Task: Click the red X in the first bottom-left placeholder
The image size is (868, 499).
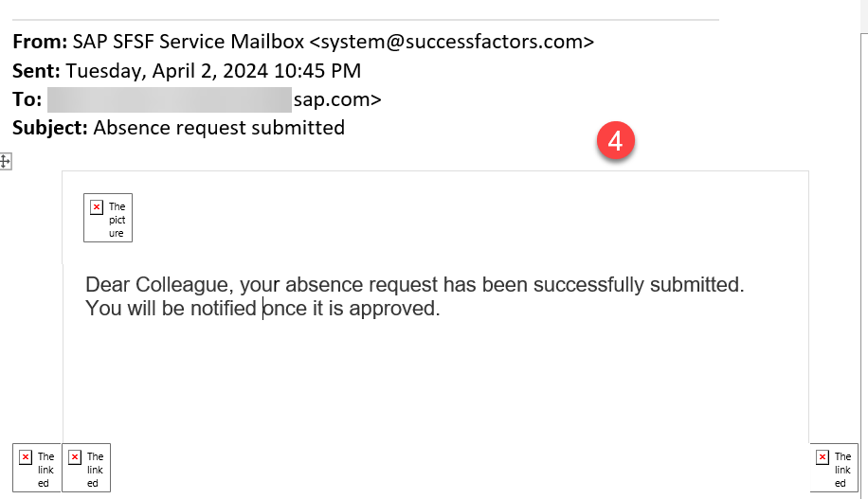Action: pos(26,457)
